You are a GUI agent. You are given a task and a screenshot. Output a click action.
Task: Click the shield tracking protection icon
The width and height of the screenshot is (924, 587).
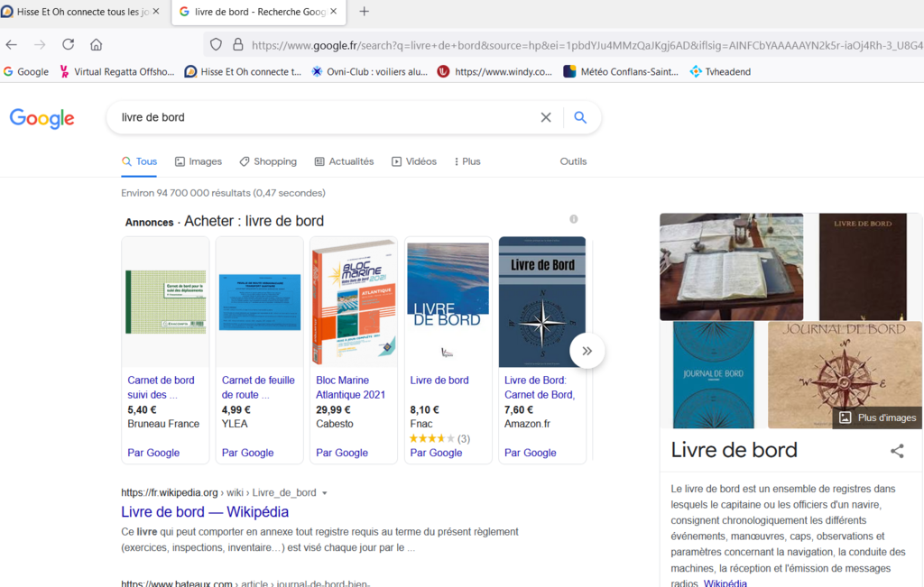[217, 45]
